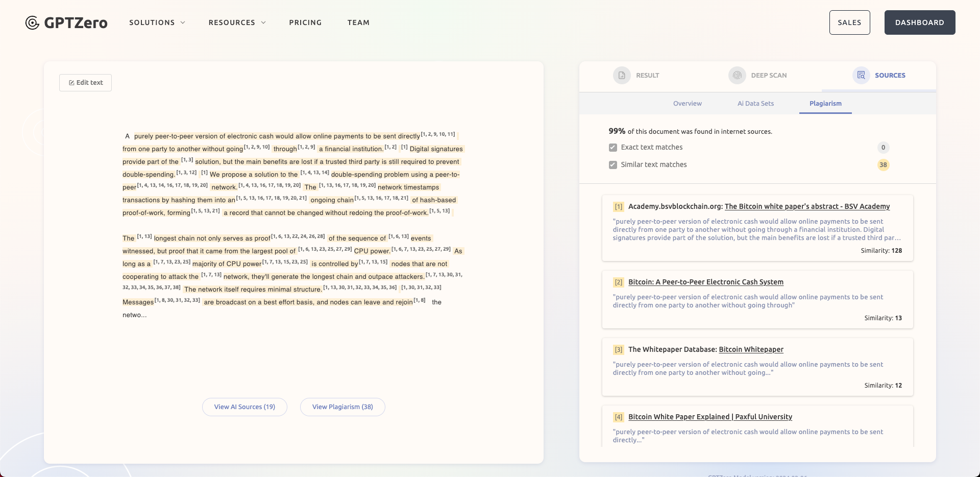Select the Plagiarism sub-tab

825,104
